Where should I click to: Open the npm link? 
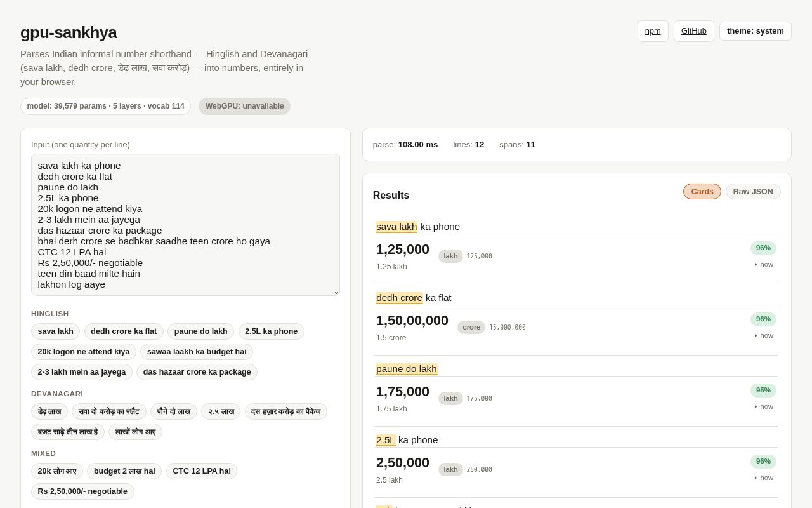tap(653, 31)
